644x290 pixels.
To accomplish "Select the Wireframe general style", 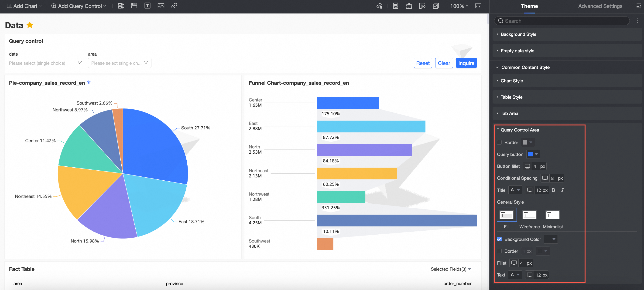I will (529, 215).
